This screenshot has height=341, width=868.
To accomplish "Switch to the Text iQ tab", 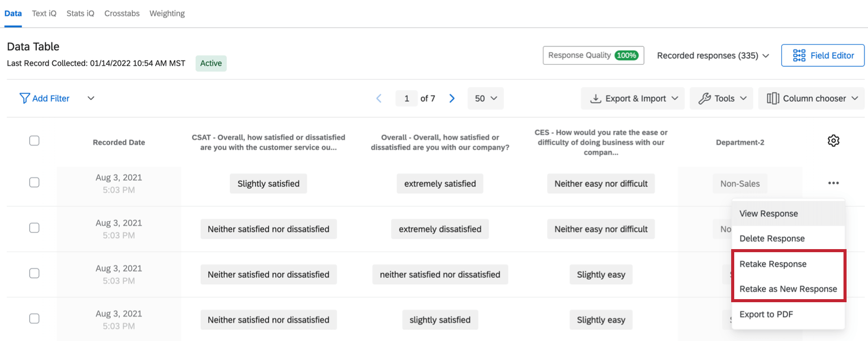I will [44, 13].
